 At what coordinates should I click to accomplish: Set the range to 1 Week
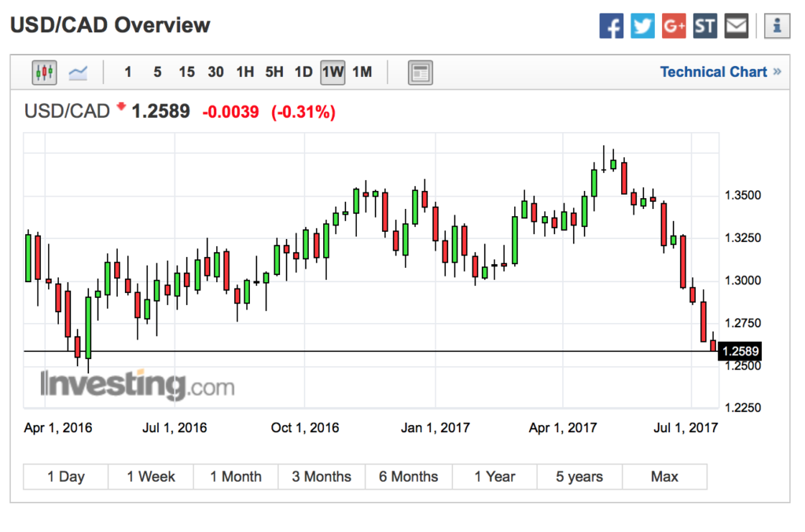151,476
